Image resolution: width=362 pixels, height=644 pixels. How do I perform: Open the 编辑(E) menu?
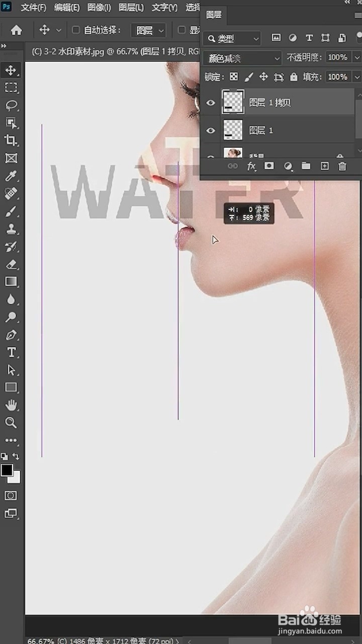pyautogui.click(x=67, y=8)
